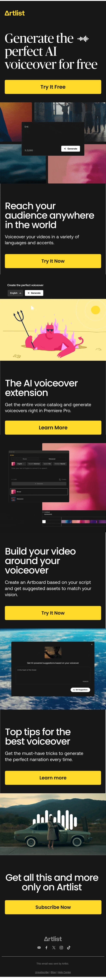The width and height of the screenshot is (106, 980).
Task: Select the Obsession voice row
Action: (x=39, y=499)
